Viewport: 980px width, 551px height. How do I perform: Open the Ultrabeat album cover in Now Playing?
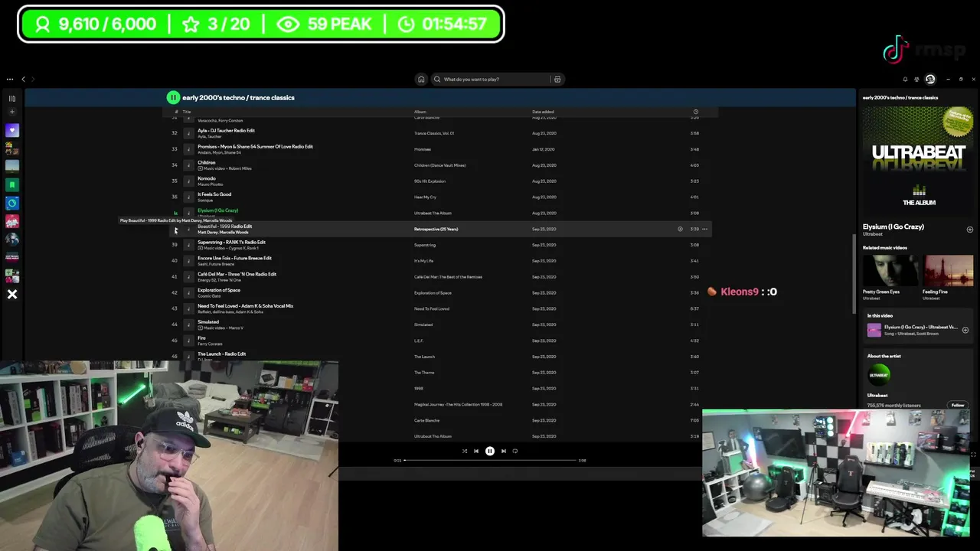click(918, 161)
